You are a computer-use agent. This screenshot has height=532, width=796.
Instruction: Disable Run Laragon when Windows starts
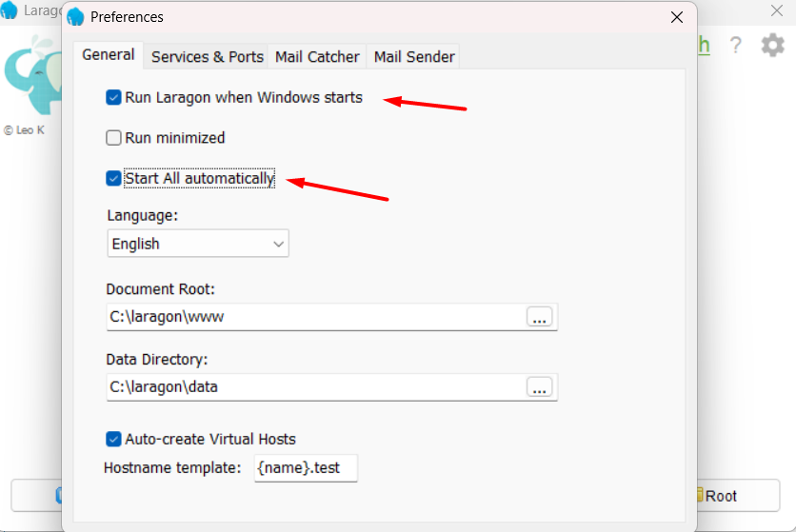coord(114,97)
